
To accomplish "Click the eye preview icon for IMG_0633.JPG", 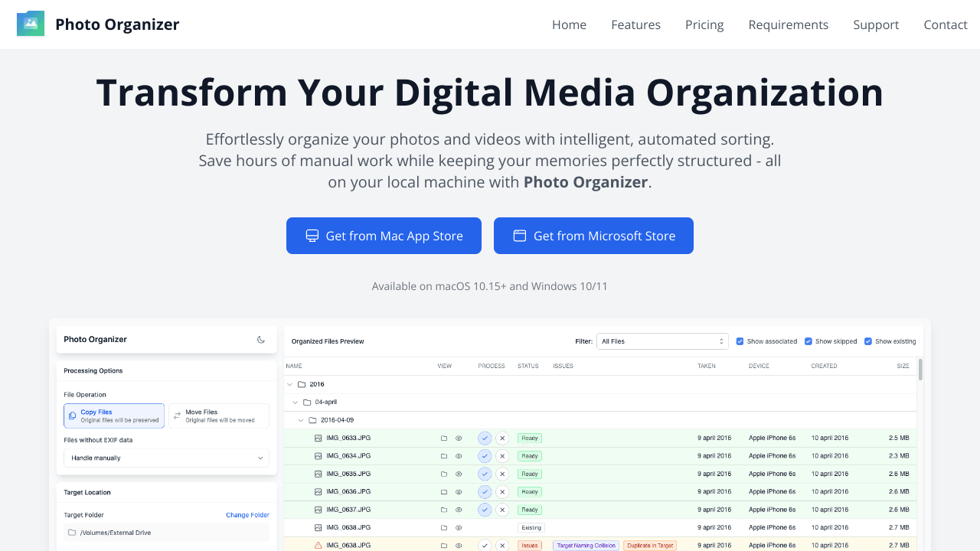I will [459, 439].
